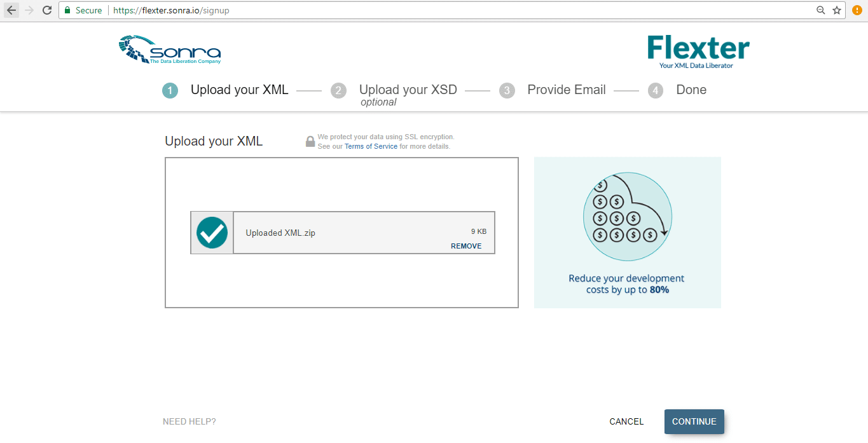
Task: Continue to the next step
Action: (694, 421)
